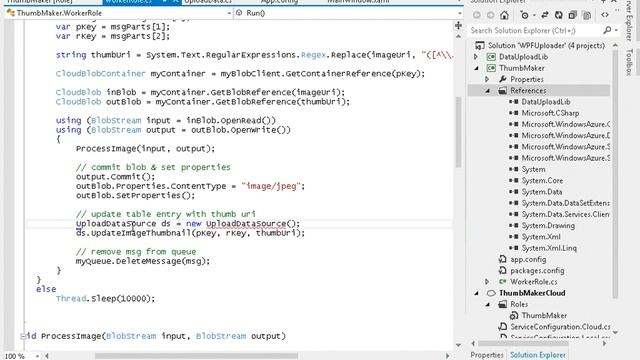640x360 pixels.
Task: Click Solution Explorer scroll-up arrow
Action: 616,45
